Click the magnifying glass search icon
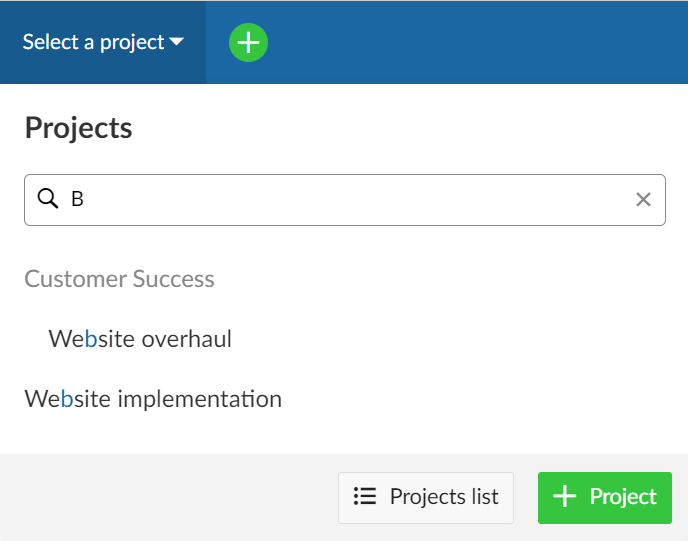Image resolution: width=688 pixels, height=541 pixels. pyautogui.click(x=48, y=199)
